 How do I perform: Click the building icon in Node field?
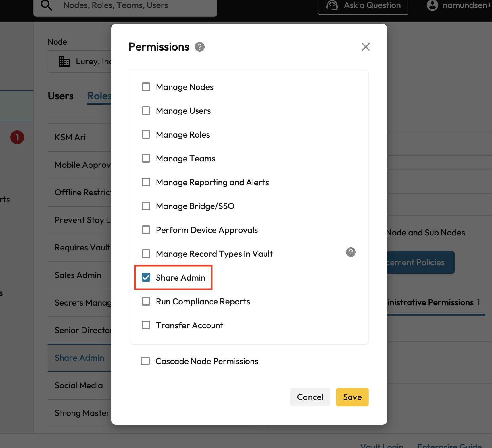[64, 61]
